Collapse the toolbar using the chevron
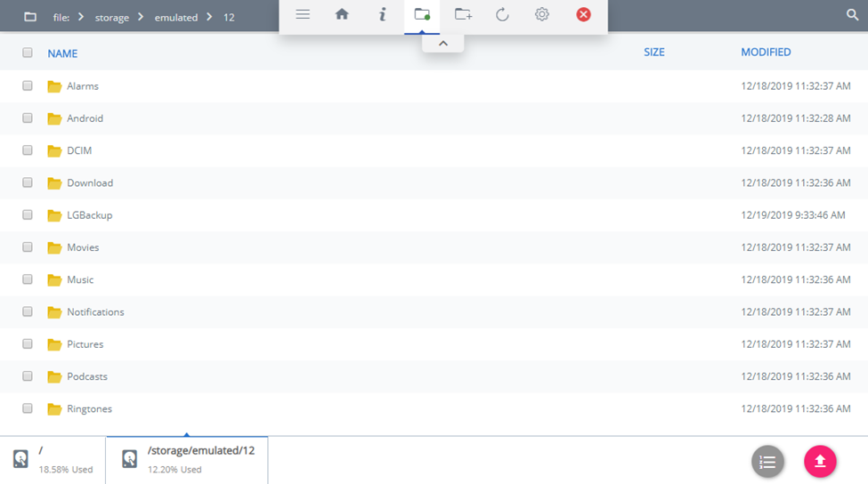This screenshot has height=484, width=868. click(x=442, y=44)
